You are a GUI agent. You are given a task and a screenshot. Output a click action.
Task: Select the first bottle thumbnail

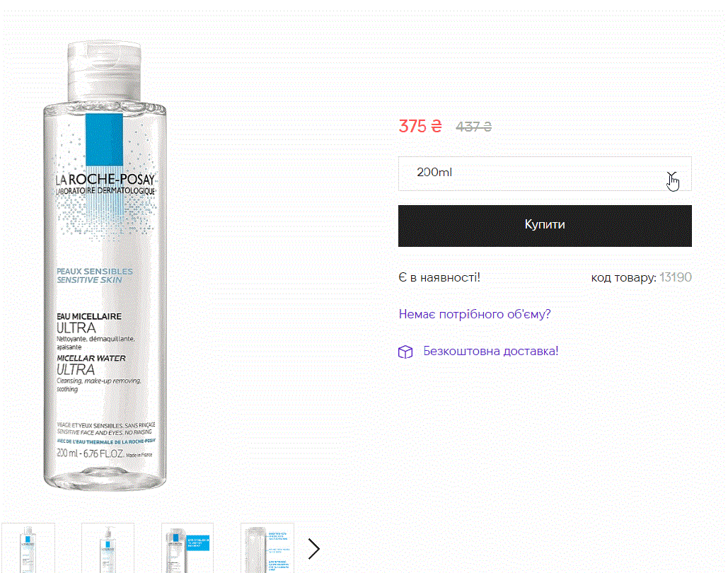click(28, 548)
